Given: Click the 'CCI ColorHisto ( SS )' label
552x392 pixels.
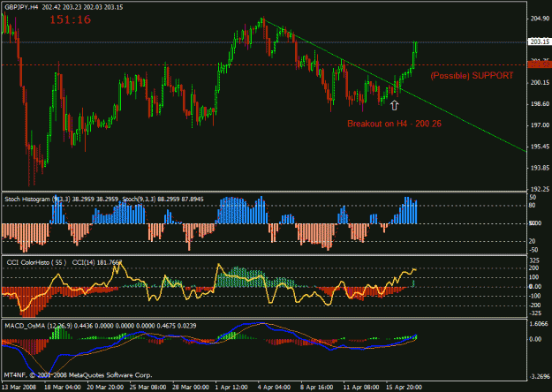Looking at the screenshot, I should 36,262.
